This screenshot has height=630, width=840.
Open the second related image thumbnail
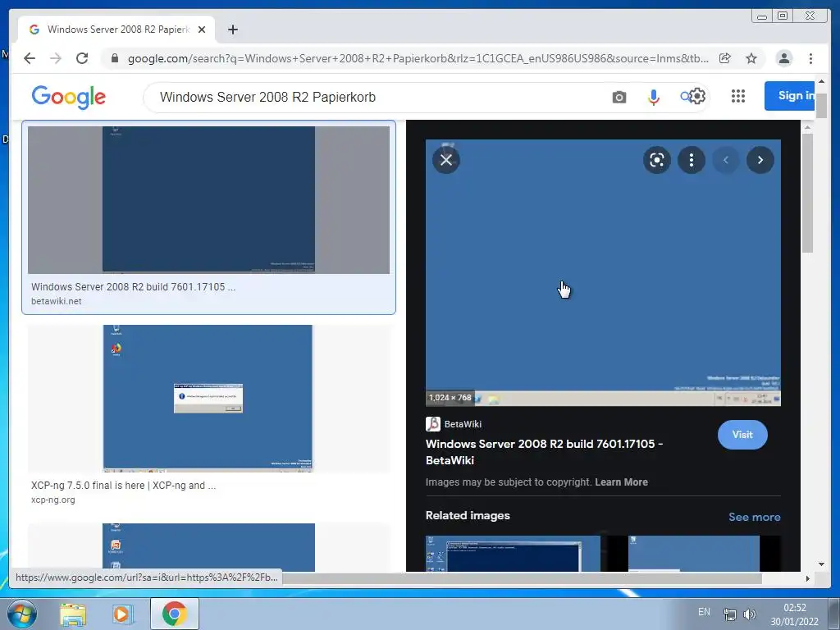694,554
